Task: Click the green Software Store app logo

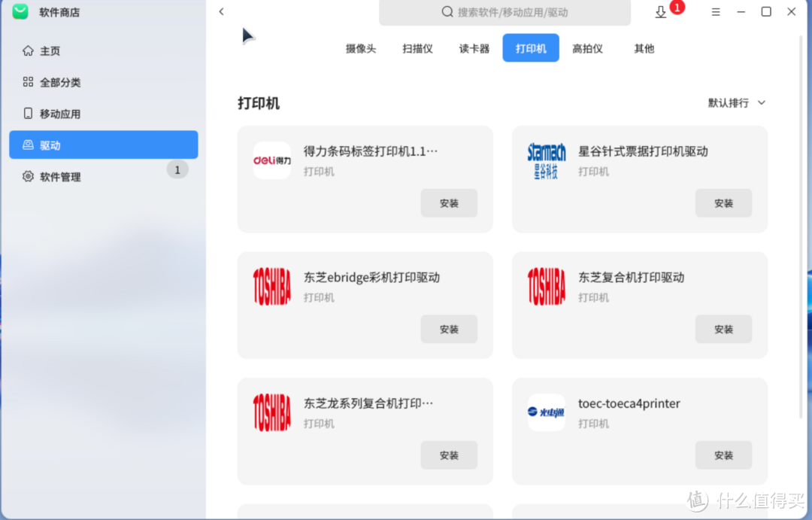Action: (x=20, y=11)
